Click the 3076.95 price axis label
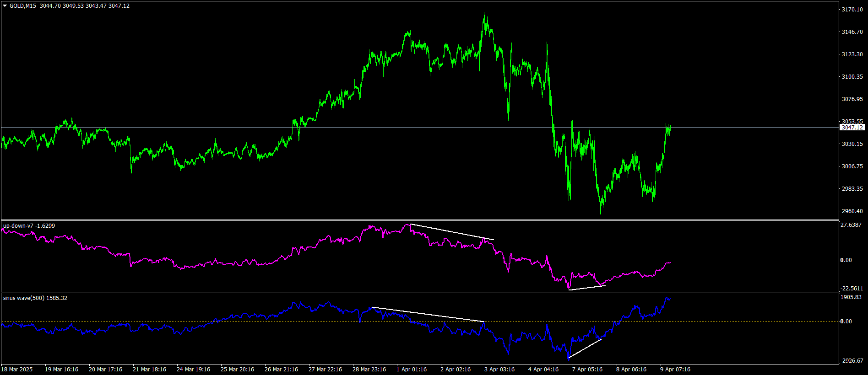 pos(852,99)
